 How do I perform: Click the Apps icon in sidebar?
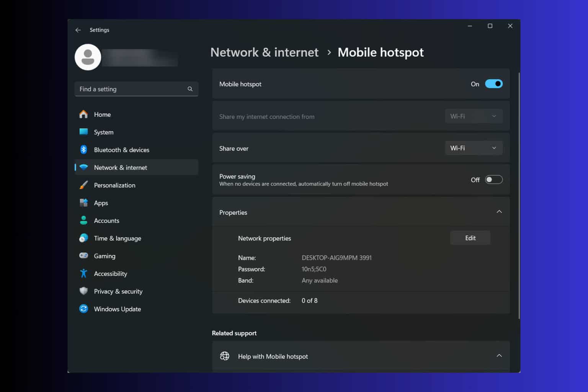tap(83, 203)
